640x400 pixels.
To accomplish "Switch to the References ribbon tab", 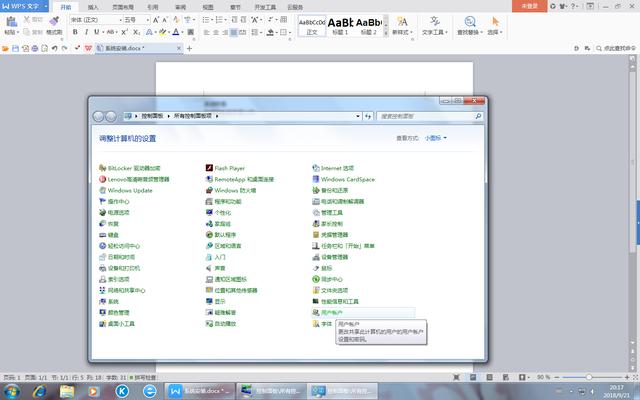I will 153,7.
